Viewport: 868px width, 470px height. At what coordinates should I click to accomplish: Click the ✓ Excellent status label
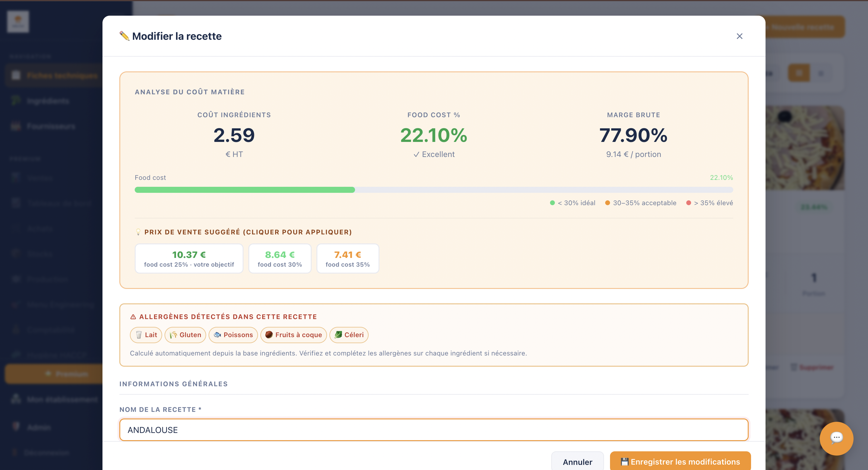pos(434,154)
